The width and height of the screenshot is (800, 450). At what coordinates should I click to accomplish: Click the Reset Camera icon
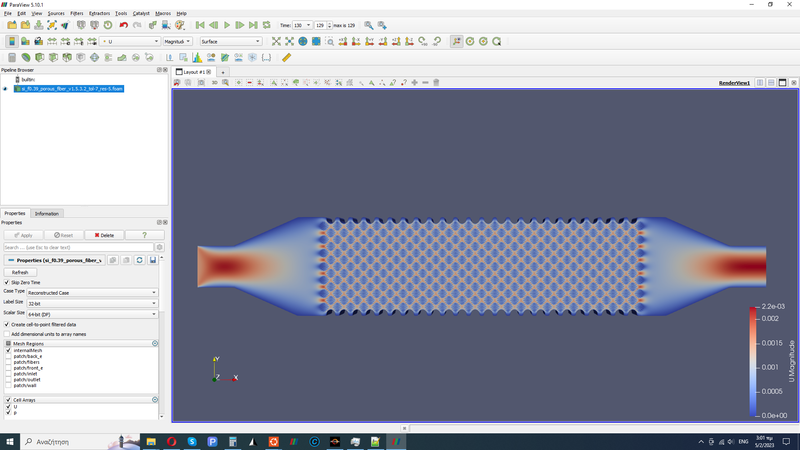point(277,41)
